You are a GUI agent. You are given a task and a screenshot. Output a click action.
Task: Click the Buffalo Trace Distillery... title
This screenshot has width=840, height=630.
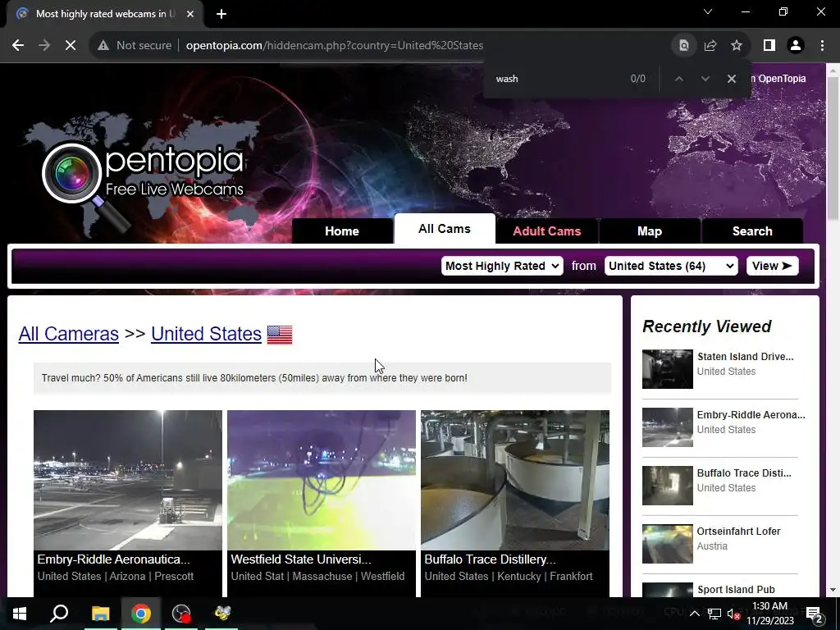(x=491, y=559)
